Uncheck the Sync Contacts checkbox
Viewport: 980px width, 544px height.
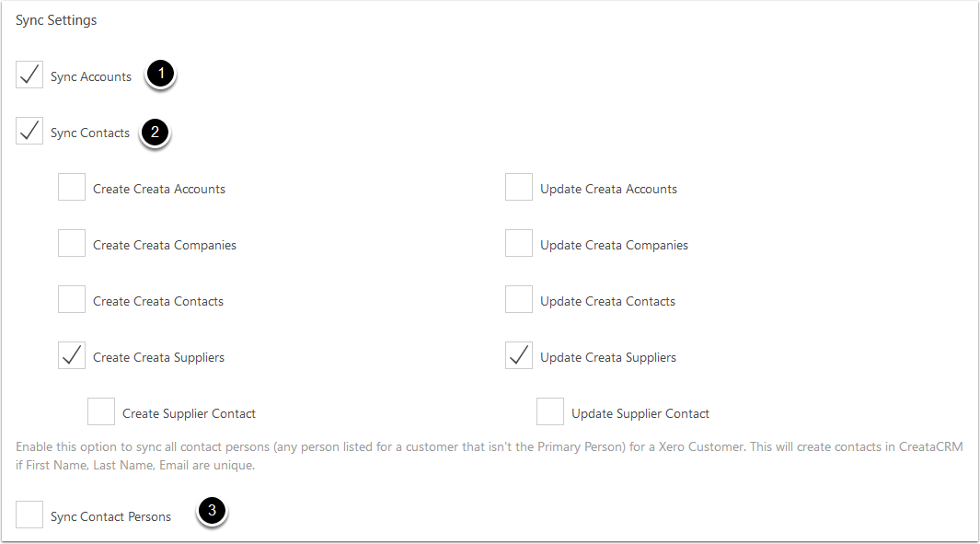[29, 132]
